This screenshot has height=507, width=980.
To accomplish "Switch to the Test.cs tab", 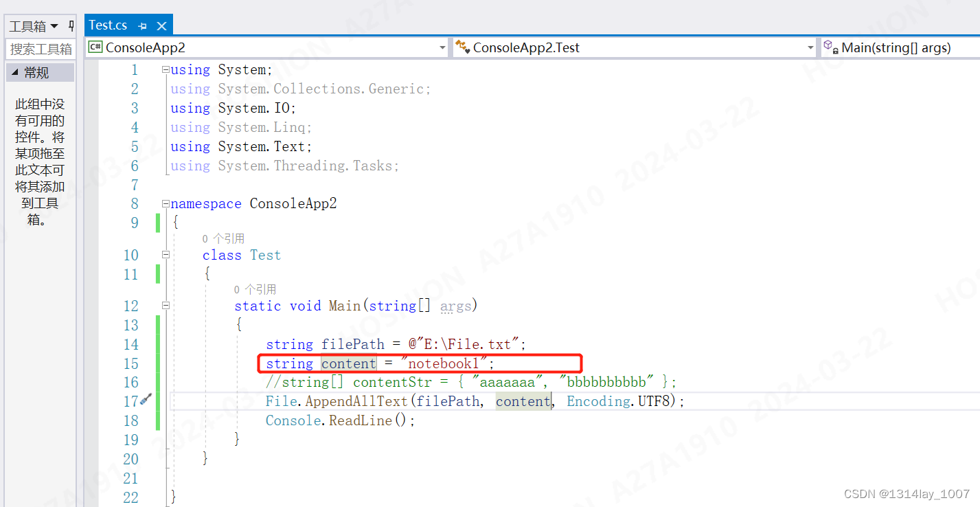I will coord(108,25).
